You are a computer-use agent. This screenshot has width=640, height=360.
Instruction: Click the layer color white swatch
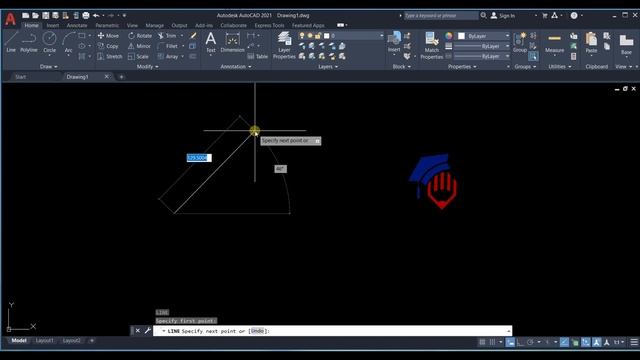327,36
